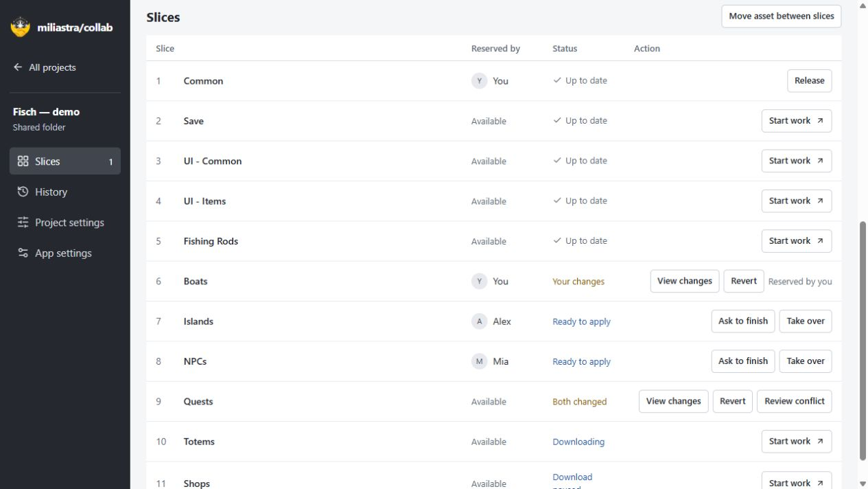Image resolution: width=868 pixels, height=489 pixels.
Task: Click the back arrow beside All projects
Action: (18, 67)
